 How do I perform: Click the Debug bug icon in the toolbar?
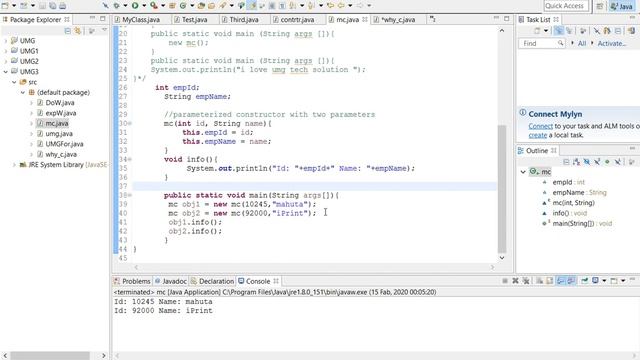tap(117, 6)
